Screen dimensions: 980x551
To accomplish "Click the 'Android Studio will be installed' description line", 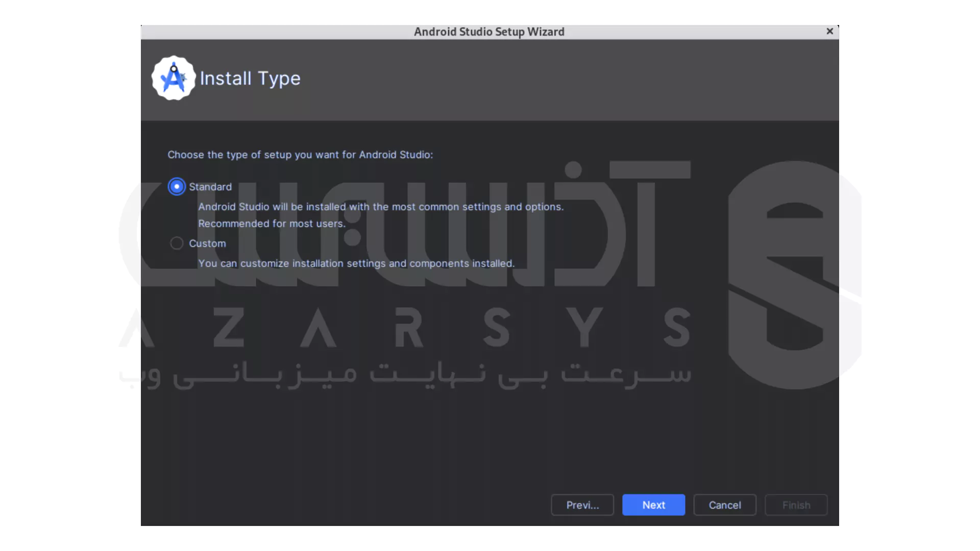I will 381,207.
